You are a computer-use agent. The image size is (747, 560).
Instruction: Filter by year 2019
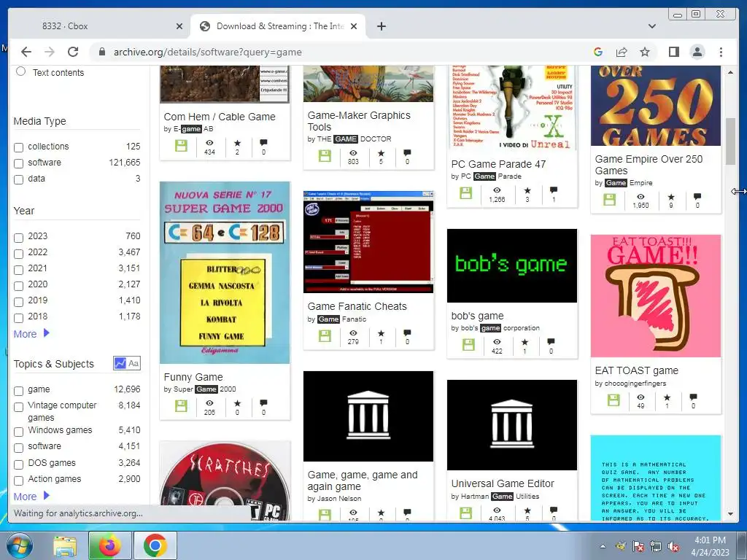[x=18, y=302]
